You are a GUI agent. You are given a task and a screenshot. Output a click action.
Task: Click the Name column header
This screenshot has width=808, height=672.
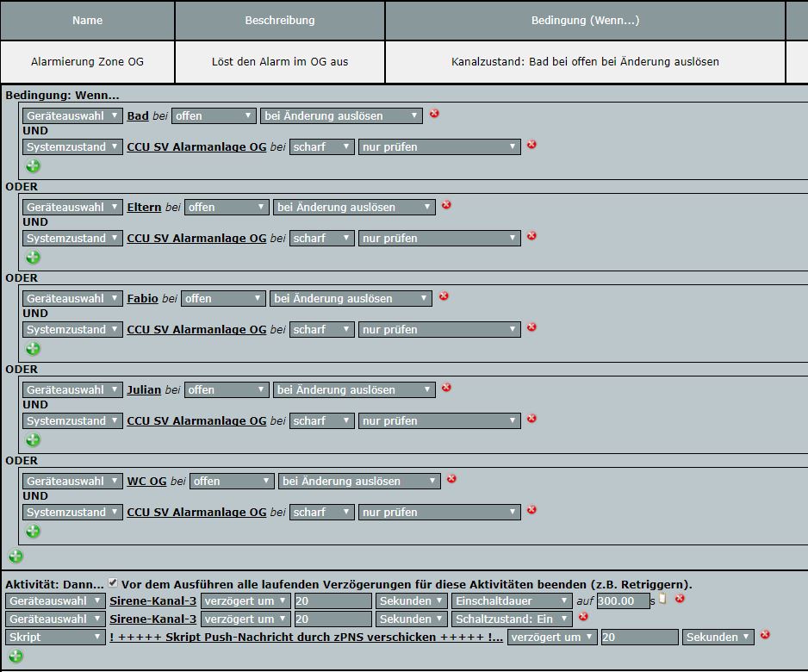(87, 20)
